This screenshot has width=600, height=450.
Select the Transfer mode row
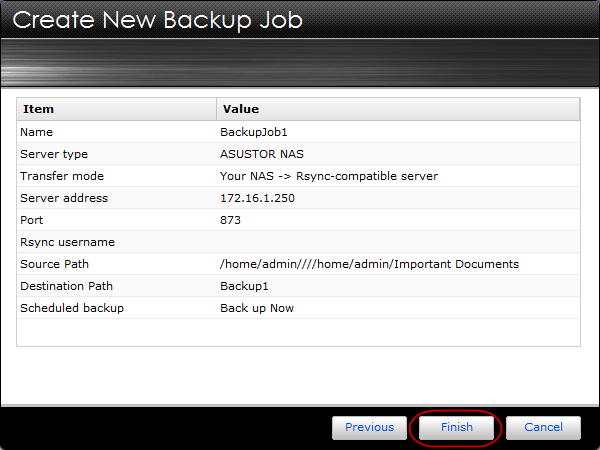click(x=298, y=176)
